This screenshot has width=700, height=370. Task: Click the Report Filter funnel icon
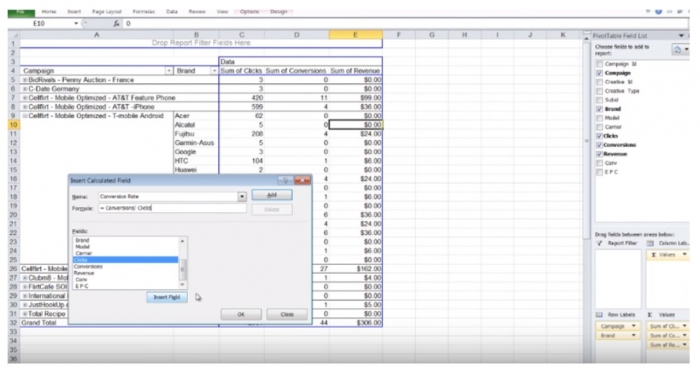(600, 243)
